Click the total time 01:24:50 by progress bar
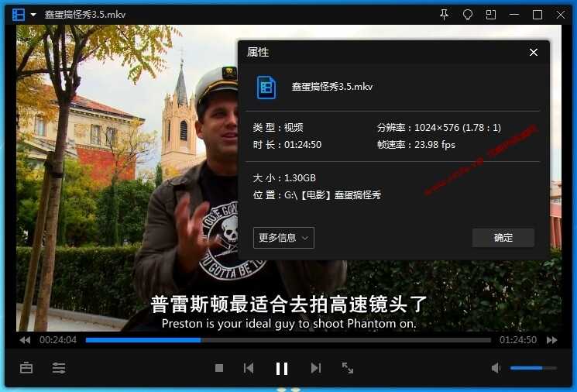This screenshot has height=392, width=577. coord(518,340)
